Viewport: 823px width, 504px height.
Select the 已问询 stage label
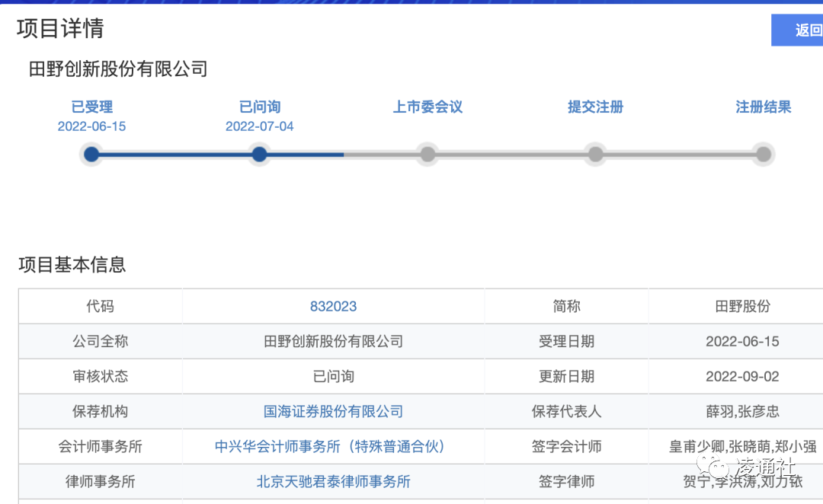click(260, 107)
